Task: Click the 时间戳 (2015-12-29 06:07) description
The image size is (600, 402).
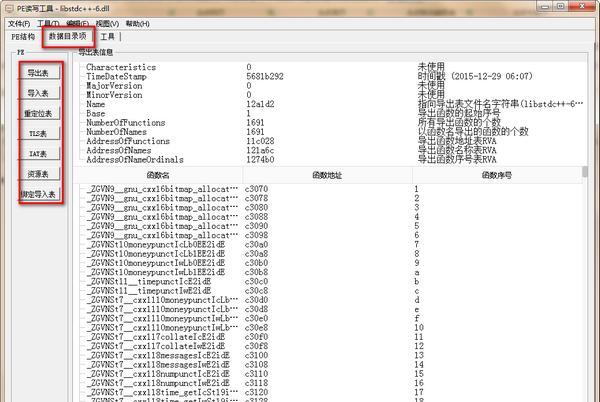Action: coord(475,76)
